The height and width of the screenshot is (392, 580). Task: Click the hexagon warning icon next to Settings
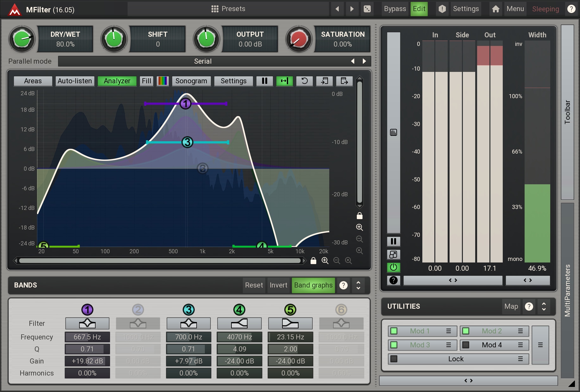pyautogui.click(x=442, y=9)
